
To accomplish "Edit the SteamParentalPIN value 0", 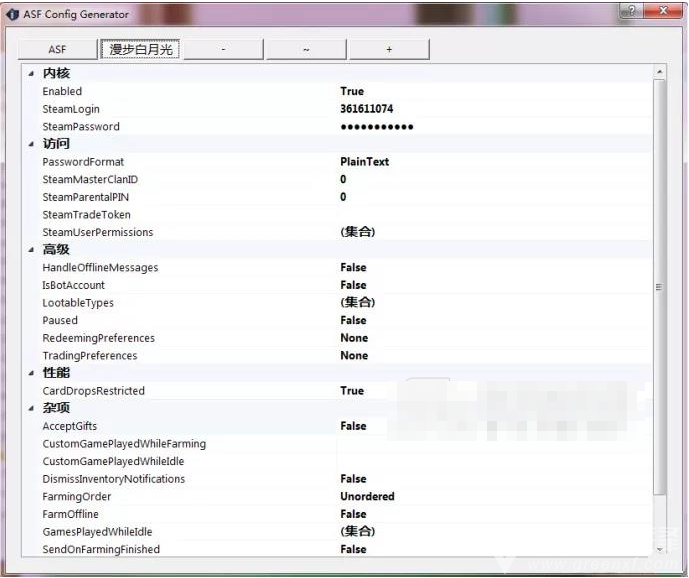I will 343,197.
